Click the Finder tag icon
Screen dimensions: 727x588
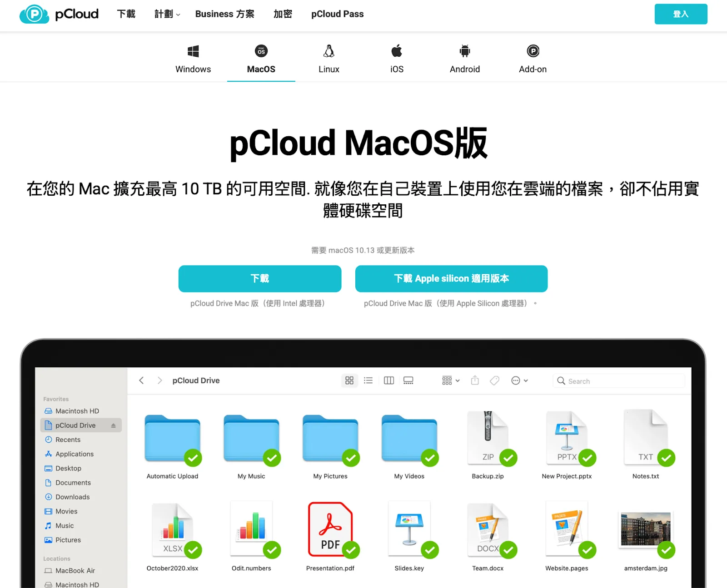point(495,380)
